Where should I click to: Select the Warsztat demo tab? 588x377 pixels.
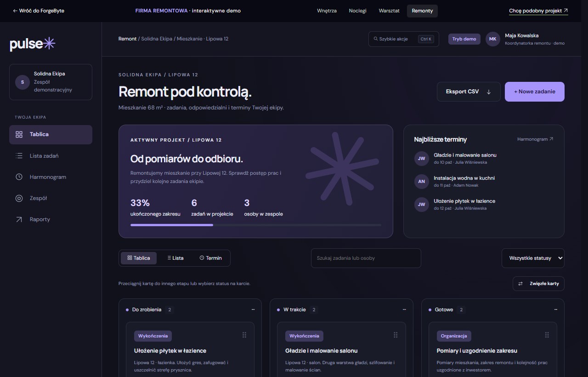pos(389,11)
